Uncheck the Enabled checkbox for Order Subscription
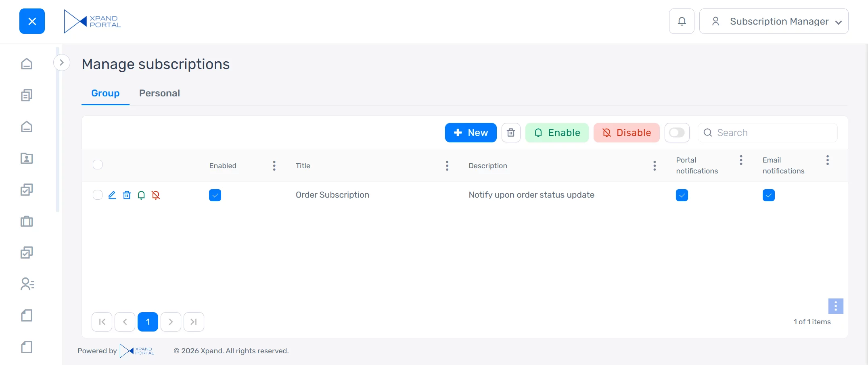Image resolution: width=868 pixels, height=365 pixels. pyautogui.click(x=215, y=195)
